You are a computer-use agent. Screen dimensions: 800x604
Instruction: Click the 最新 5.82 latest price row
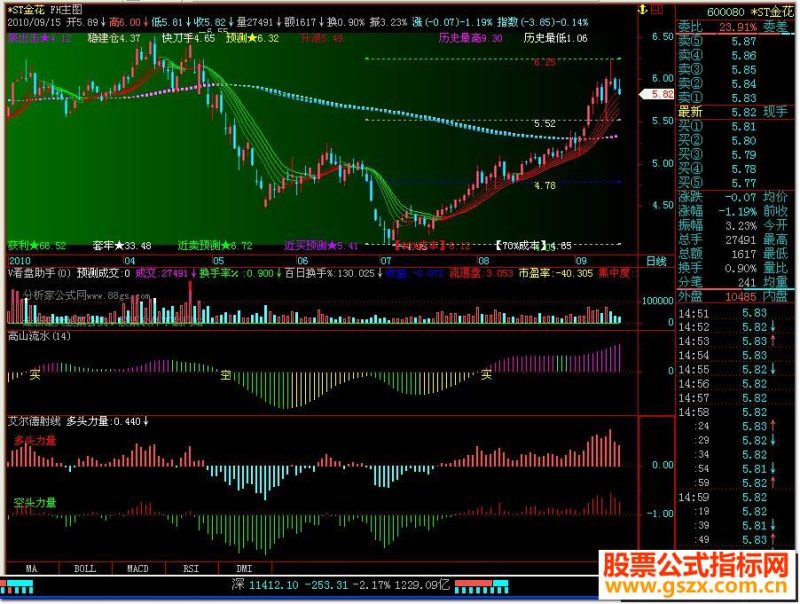(737, 112)
